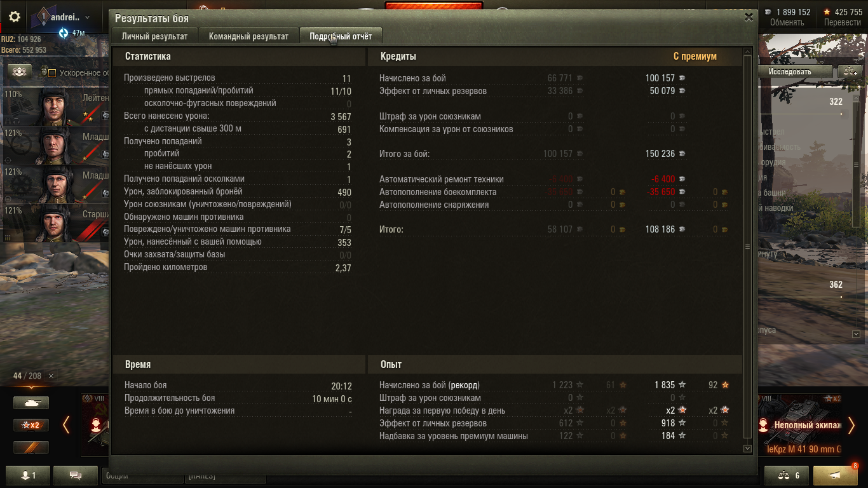Open the settings gear menu

[15, 17]
